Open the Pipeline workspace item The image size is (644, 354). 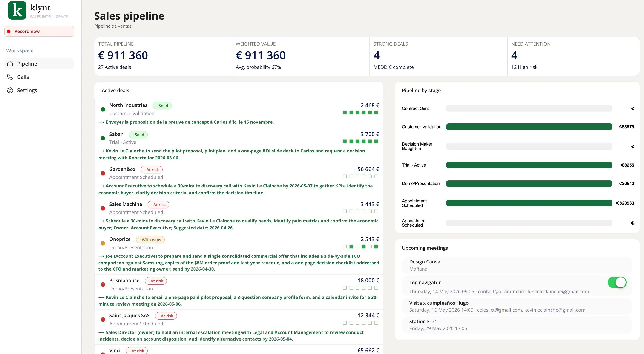click(39, 64)
